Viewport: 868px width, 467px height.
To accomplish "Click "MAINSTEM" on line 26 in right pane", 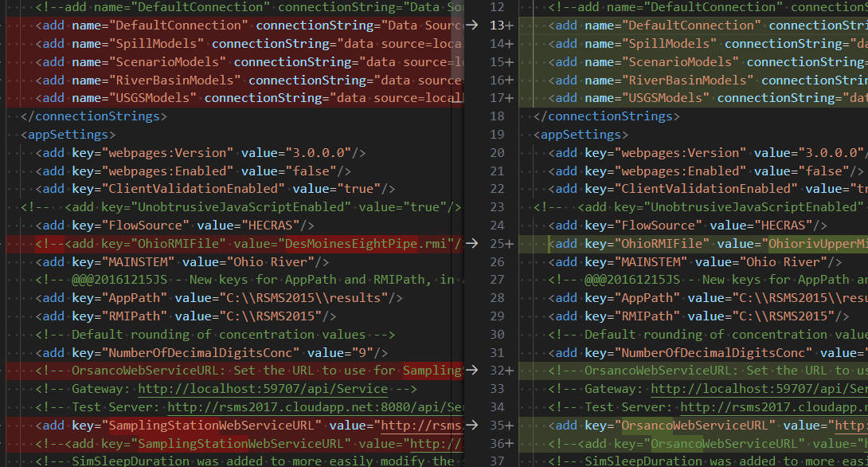I will tap(651, 262).
